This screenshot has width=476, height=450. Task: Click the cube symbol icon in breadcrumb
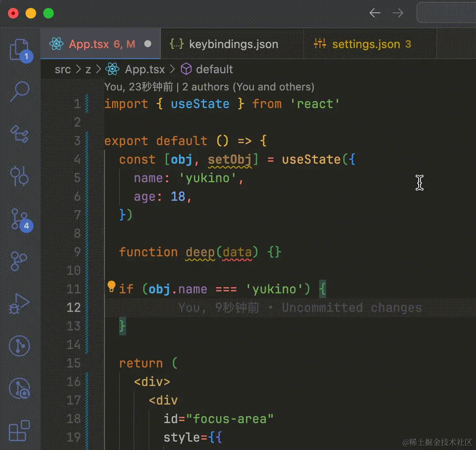coord(186,69)
